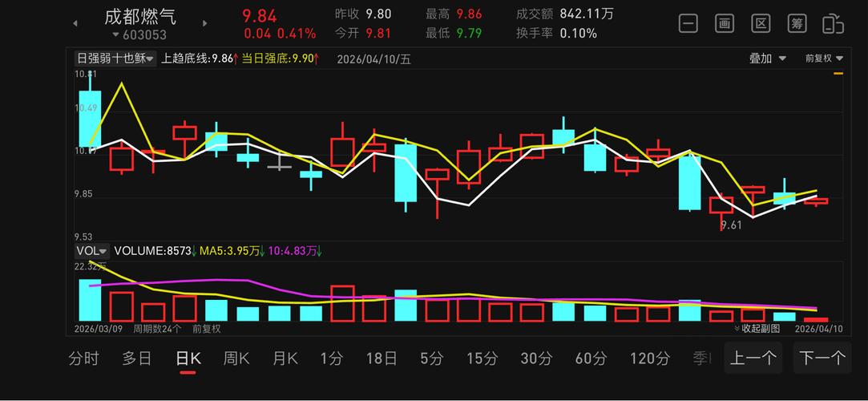Click the change value 0.04 0.41%
This screenshot has height=401, width=868.
(280, 34)
